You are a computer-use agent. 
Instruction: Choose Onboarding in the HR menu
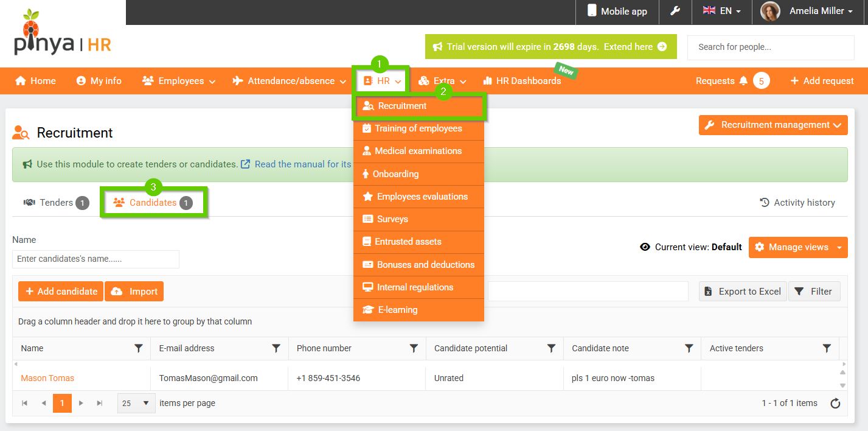418,174
